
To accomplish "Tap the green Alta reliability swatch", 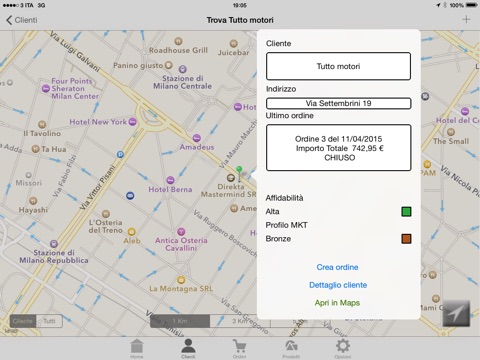I will 406,212.
